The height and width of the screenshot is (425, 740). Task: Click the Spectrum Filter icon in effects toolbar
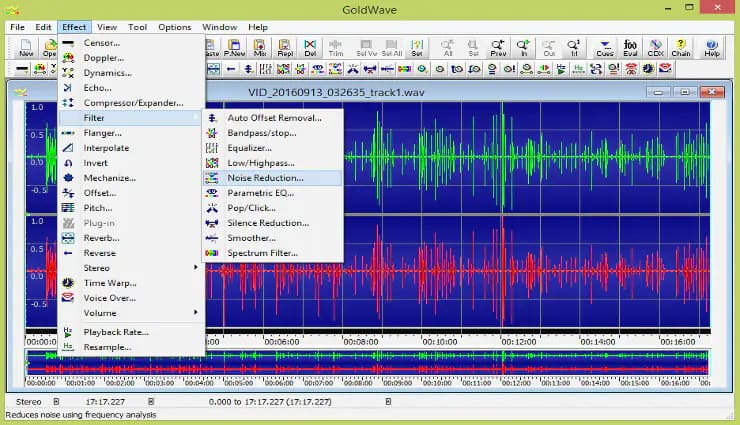(404, 69)
